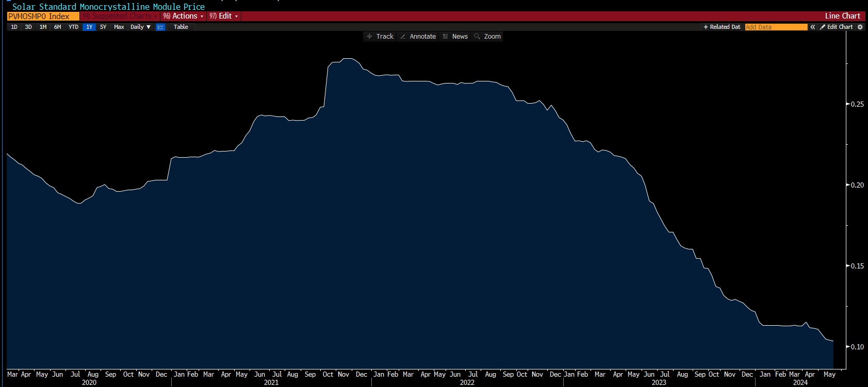Select the 6M time range
The height and width of the screenshot is (387, 868).
57,27
